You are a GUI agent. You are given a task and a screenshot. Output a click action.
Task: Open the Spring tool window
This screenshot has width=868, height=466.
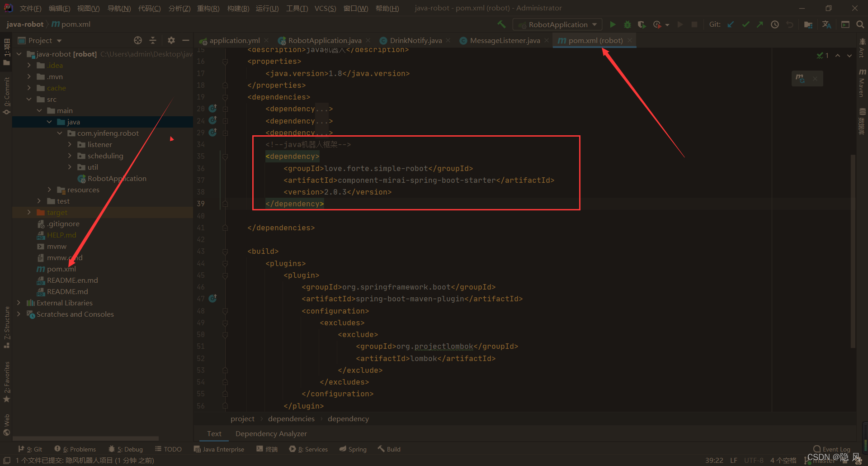click(x=353, y=449)
